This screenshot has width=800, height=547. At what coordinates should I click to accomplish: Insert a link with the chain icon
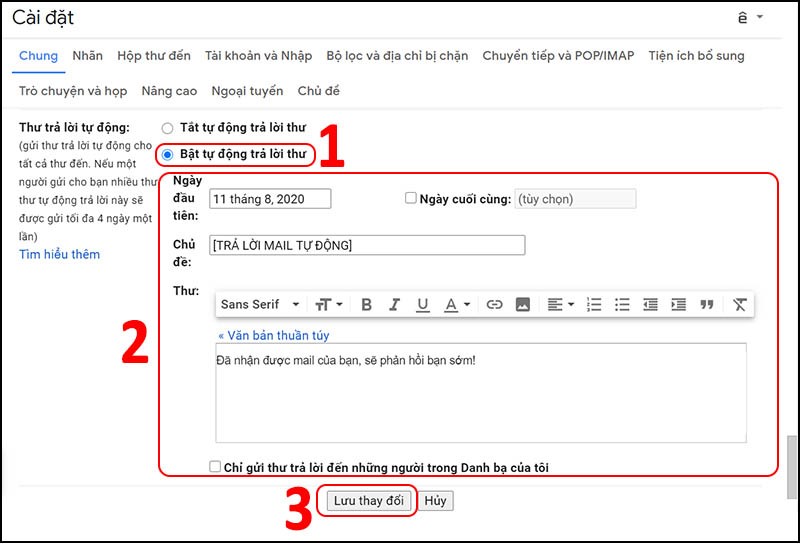pyautogui.click(x=494, y=305)
